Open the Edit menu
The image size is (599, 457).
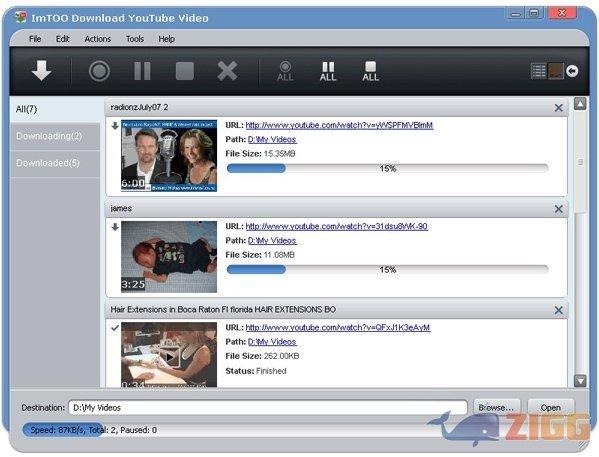[x=62, y=39]
